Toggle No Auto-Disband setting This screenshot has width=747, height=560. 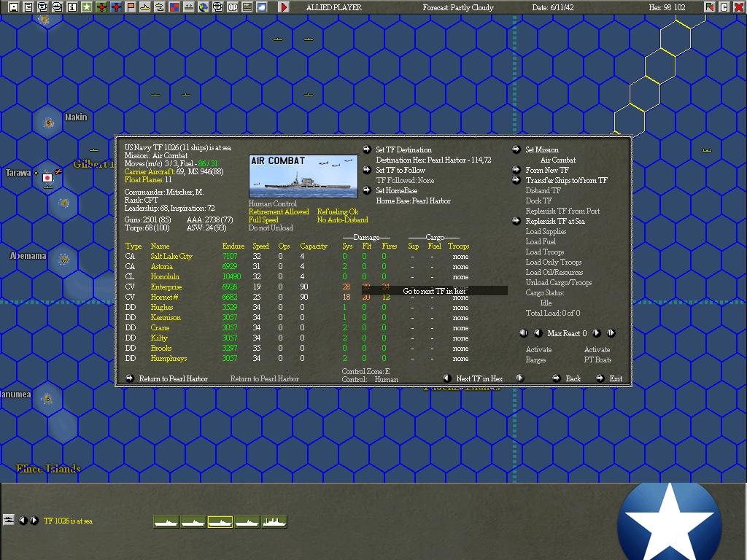click(343, 220)
